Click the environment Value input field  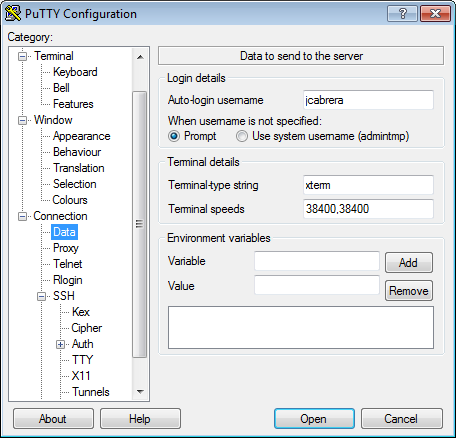tap(317, 285)
